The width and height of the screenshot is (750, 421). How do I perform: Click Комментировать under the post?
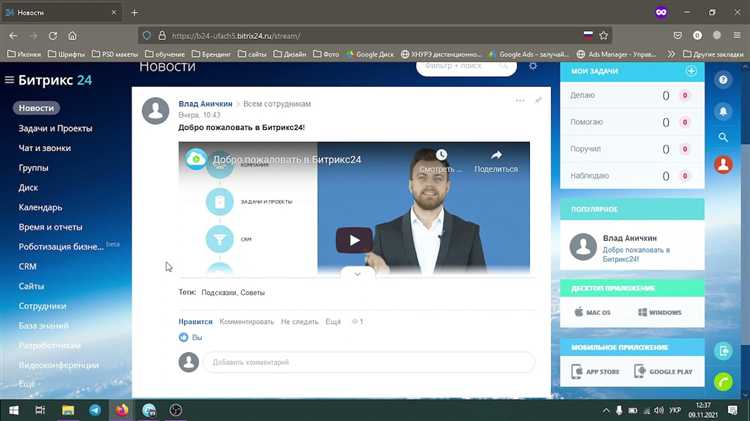[x=247, y=321]
